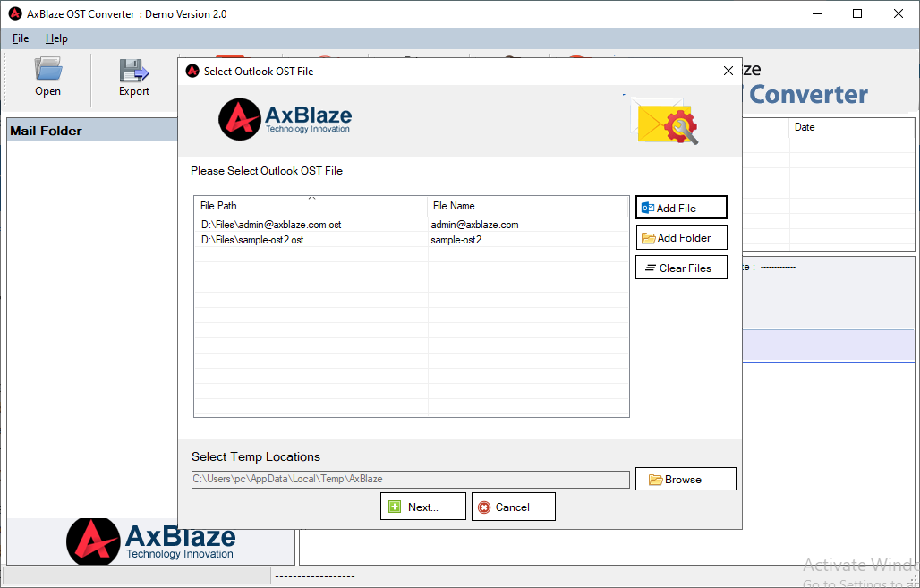Click the AxBlaze icon in the main title bar
The image size is (920, 588).
click(15, 13)
